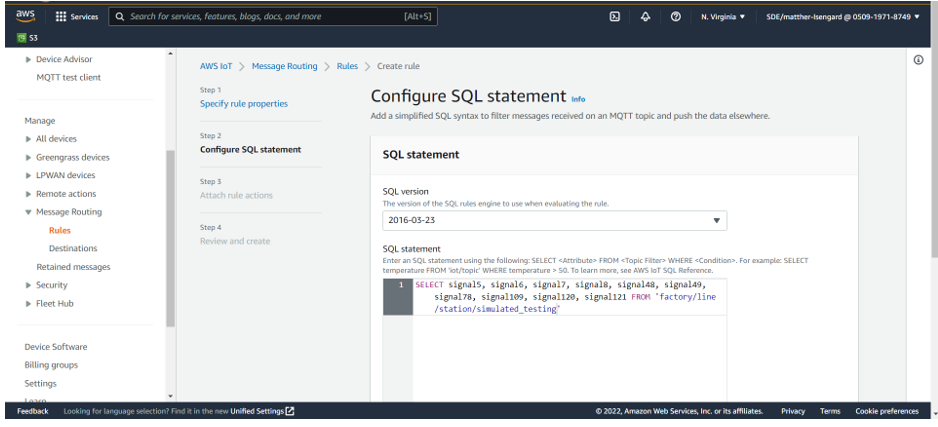Open MQTT test client page
Screen dimensions: 938x427
68,77
